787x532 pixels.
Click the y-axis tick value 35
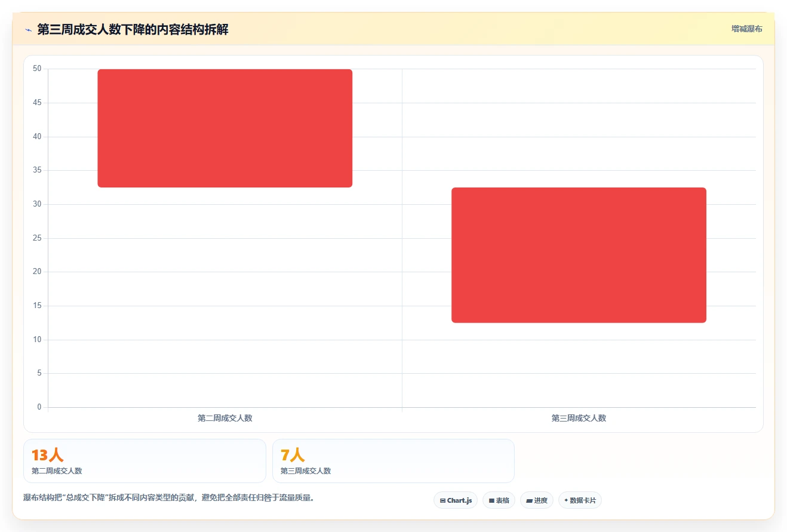point(37,170)
